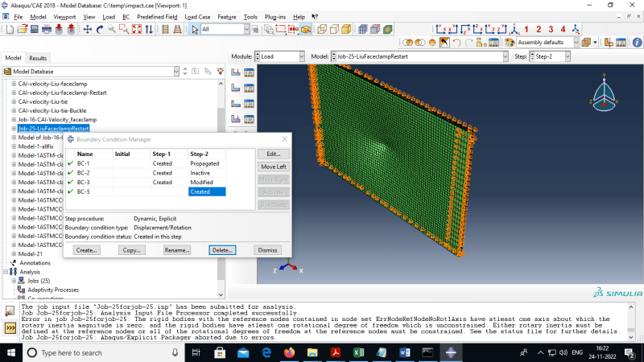Screen dimensions: 644x362
Task: Switch to the Results tab
Action: click(x=38, y=58)
